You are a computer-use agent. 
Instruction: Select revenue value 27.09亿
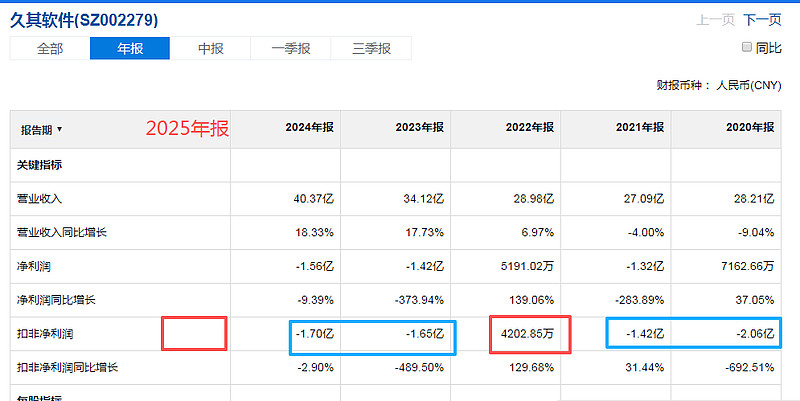click(x=644, y=198)
